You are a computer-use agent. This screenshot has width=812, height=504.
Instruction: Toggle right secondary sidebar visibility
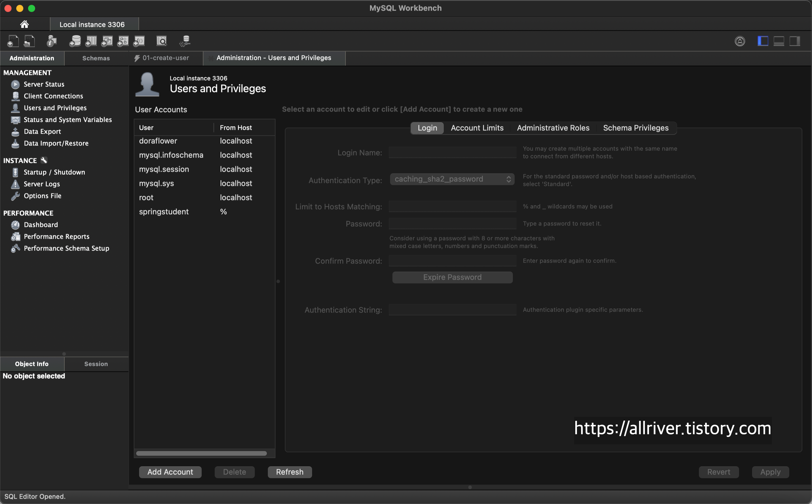tap(795, 41)
